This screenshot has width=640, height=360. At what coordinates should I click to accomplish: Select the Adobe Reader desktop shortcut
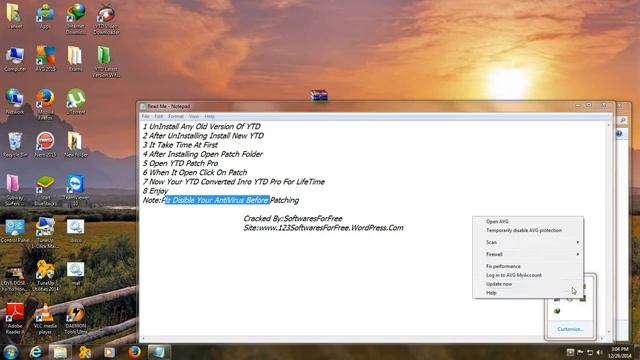pyautogui.click(x=15, y=318)
